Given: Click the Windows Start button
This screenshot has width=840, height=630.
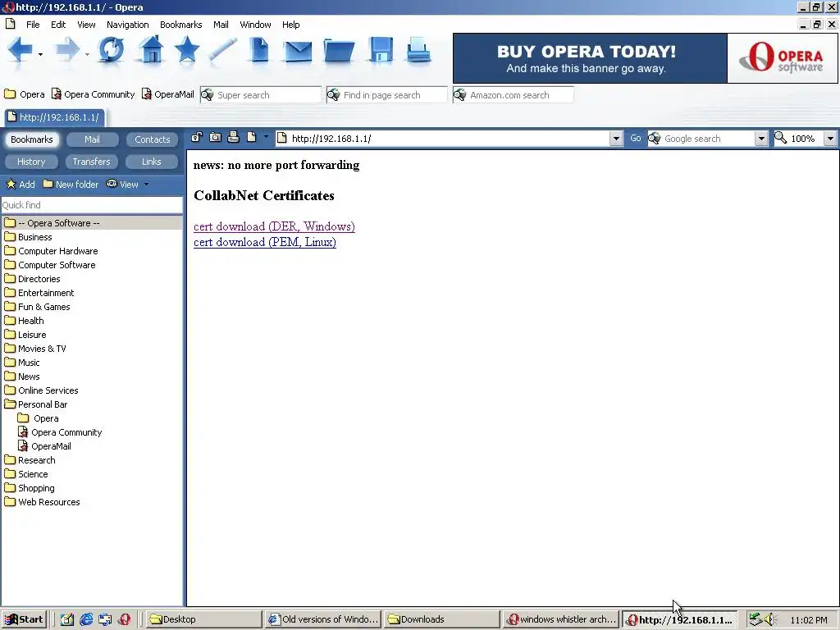Looking at the screenshot, I should (24, 620).
